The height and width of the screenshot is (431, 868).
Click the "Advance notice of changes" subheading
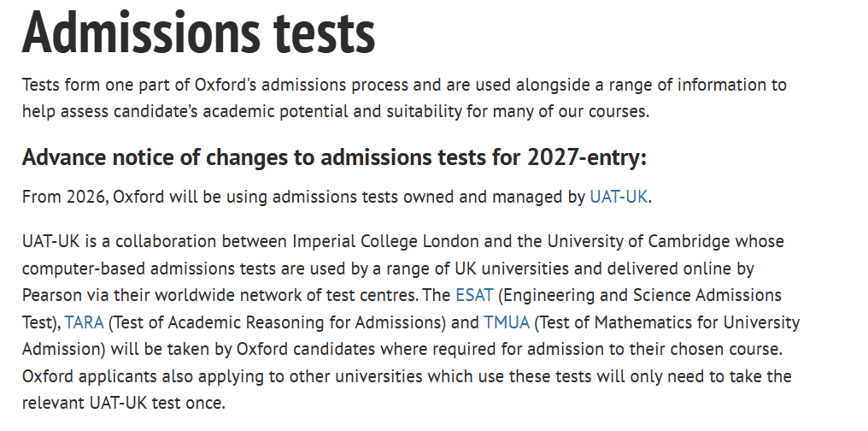click(196, 157)
